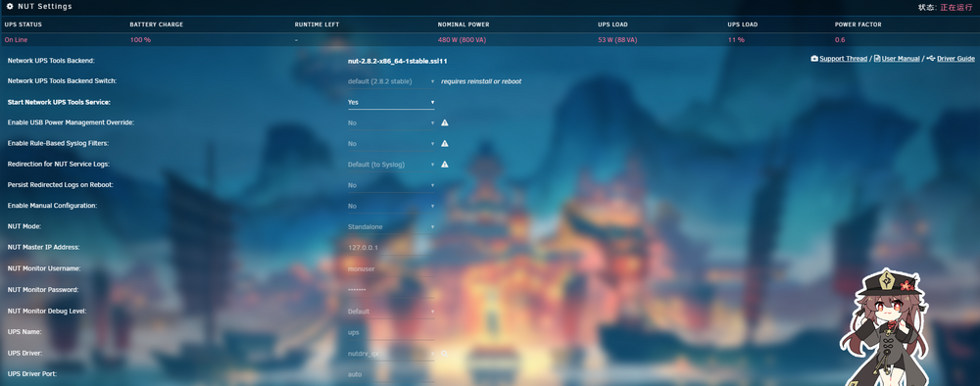
Task: Click warning icon next to USB Power Management Override
Action: 445,123
